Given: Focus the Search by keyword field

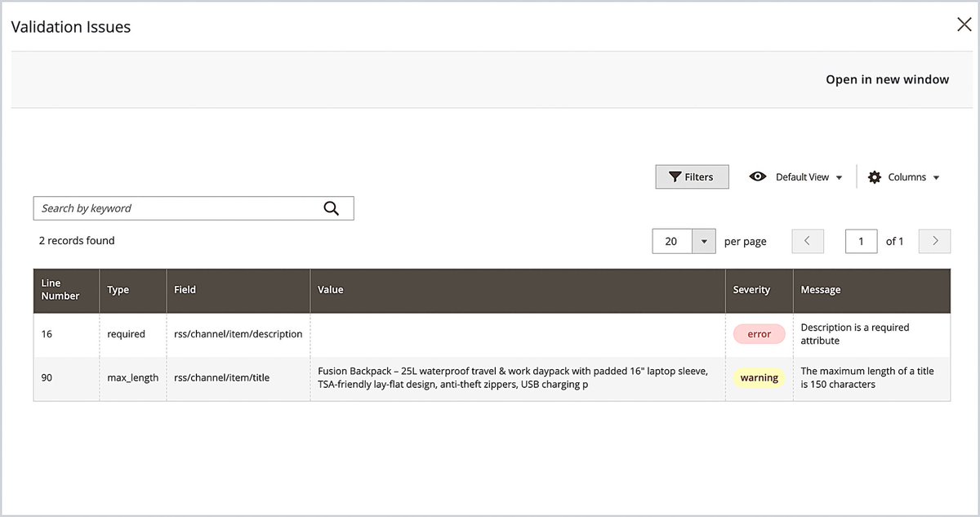Looking at the screenshot, I should click(x=194, y=208).
